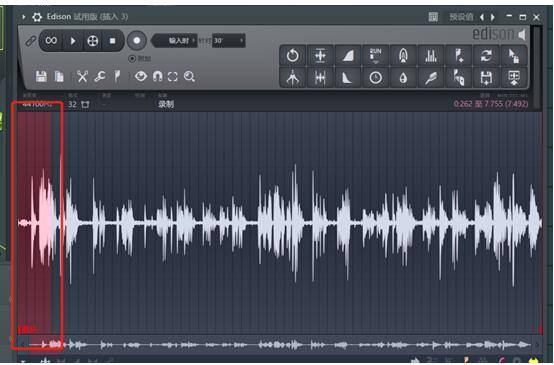Open the 30' length dropdown
The width and height of the screenshot is (554, 365).
pos(229,41)
